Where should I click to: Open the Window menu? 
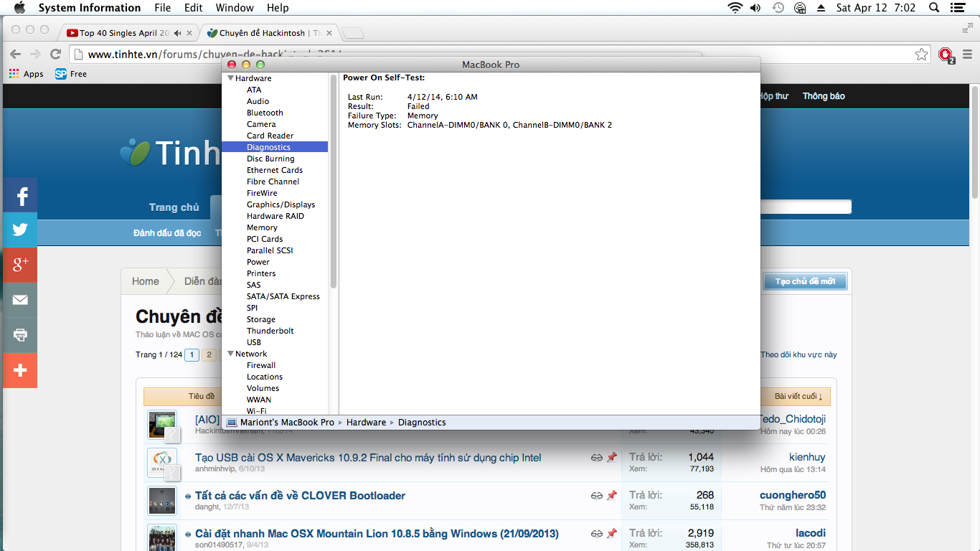pos(235,8)
